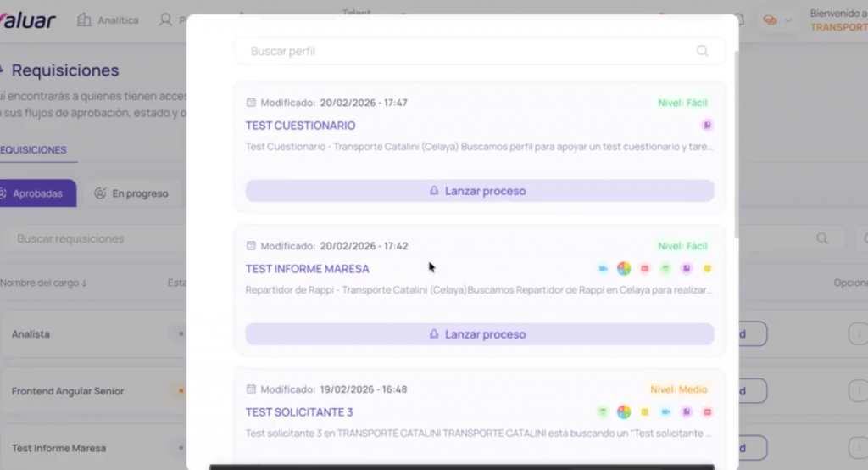Click the red icon on TEST SOLICITANTE 3 card
The width and height of the screenshot is (868, 470).
pos(707,412)
